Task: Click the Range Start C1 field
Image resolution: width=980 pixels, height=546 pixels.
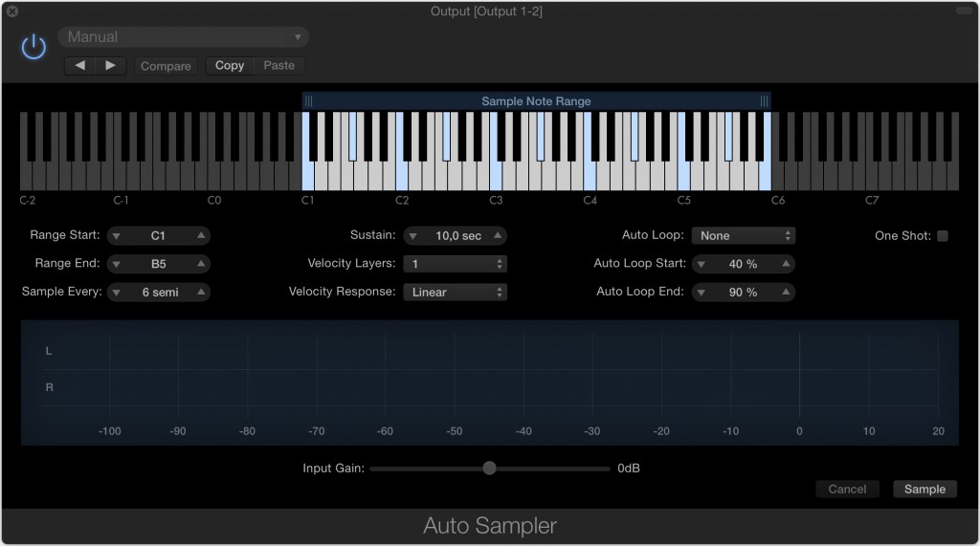Action: tap(158, 235)
